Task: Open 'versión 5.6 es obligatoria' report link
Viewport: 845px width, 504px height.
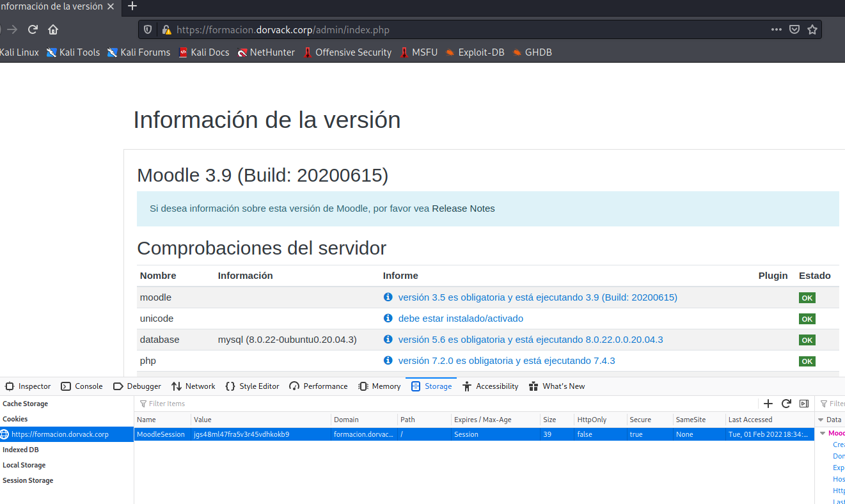Action: pyautogui.click(x=530, y=340)
